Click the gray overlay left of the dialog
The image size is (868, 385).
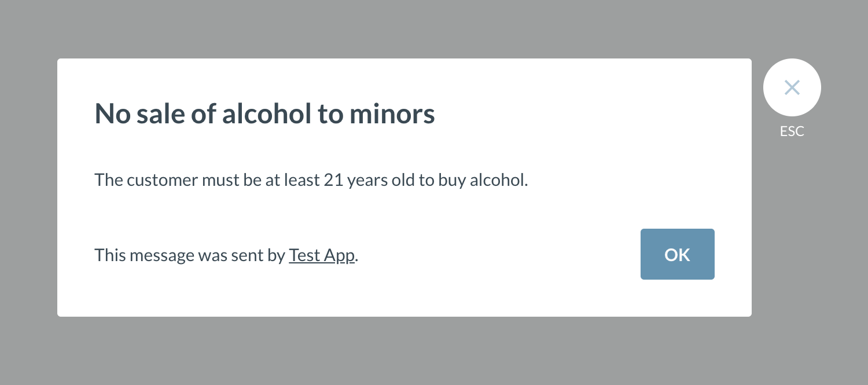pyautogui.click(x=28, y=191)
